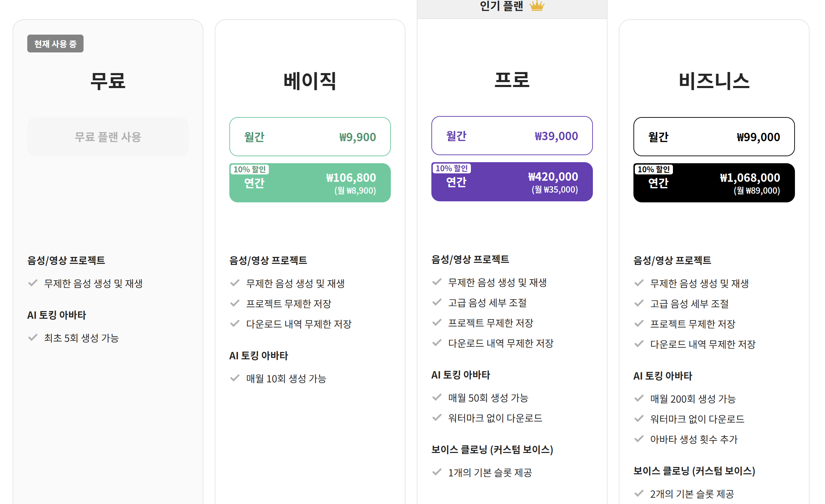Viewport: 825px width, 504px height.
Task: Choose 프로 monthly plan ₩39,000
Action: click(x=512, y=136)
